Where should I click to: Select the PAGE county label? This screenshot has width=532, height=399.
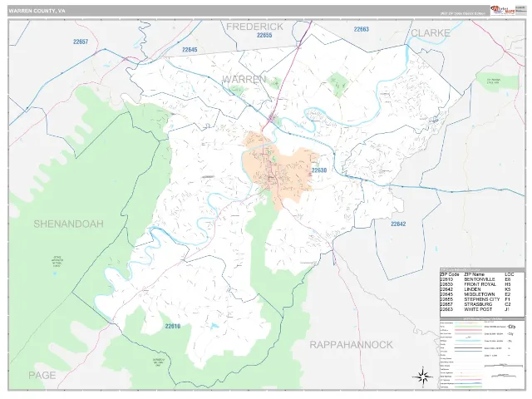click(x=42, y=375)
